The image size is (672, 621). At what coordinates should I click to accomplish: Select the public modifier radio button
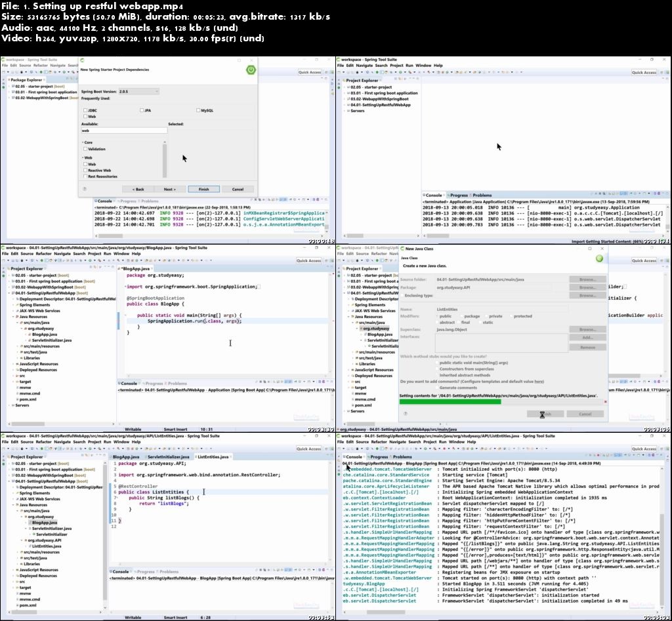pyautogui.click(x=437, y=317)
